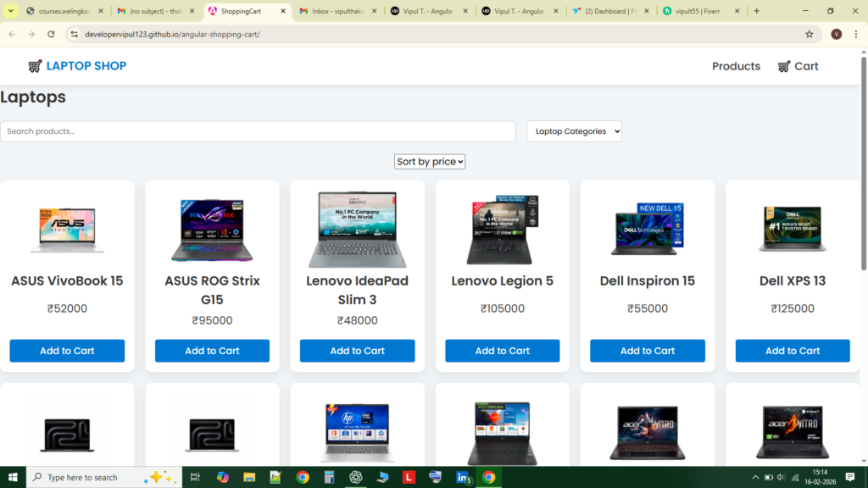Screen dimensions: 868x488
Task: Open notification center icon
Action: (850, 477)
